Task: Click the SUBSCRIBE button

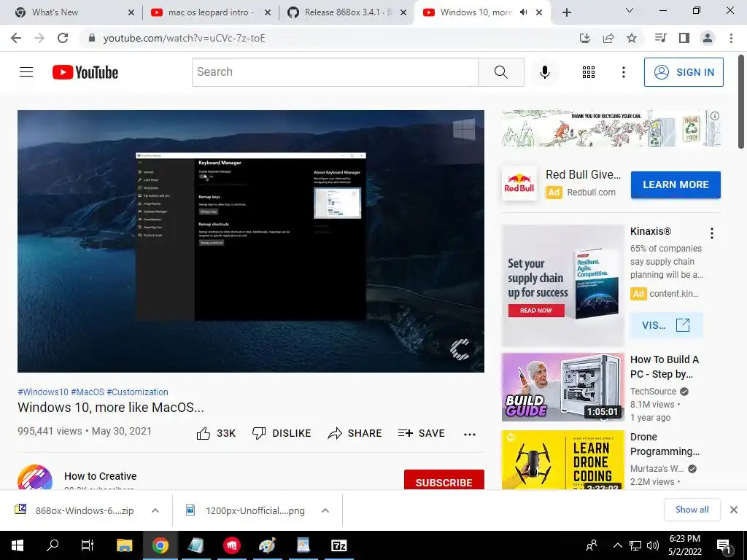Action: (444, 480)
